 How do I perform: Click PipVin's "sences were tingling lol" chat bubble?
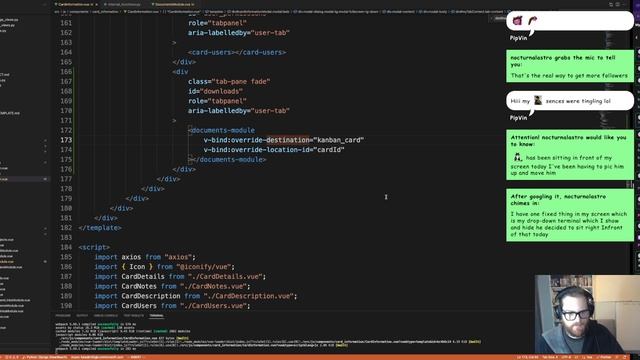tap(570, 101)
